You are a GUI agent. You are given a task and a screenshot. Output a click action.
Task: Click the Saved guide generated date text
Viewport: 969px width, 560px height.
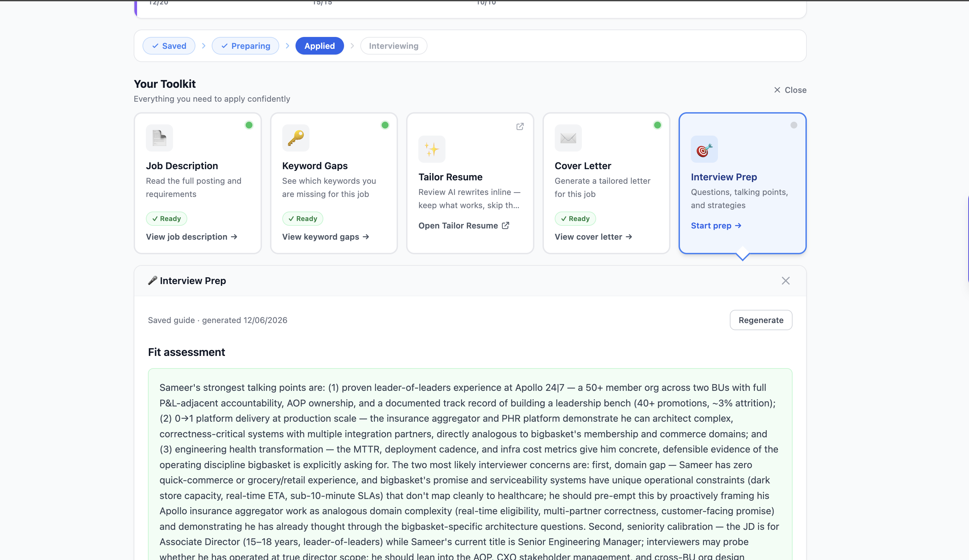(x=217, y=320)
